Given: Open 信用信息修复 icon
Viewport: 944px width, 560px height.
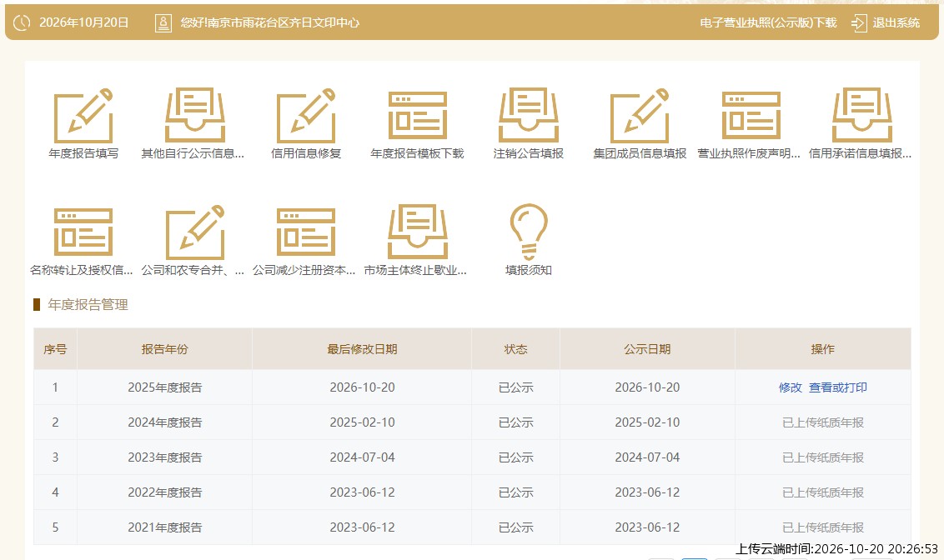Looking at the screenshot, I should pyautogui.click(x=306, y=116).
